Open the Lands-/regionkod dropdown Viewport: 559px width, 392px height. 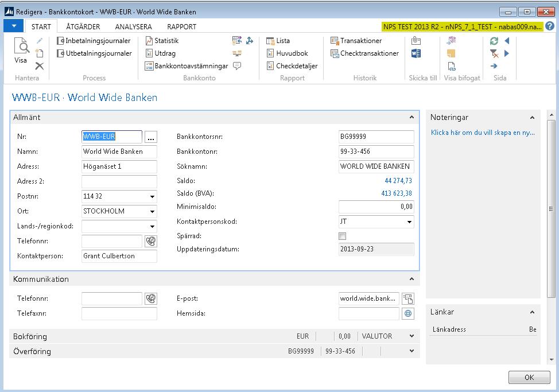(152, 226)
